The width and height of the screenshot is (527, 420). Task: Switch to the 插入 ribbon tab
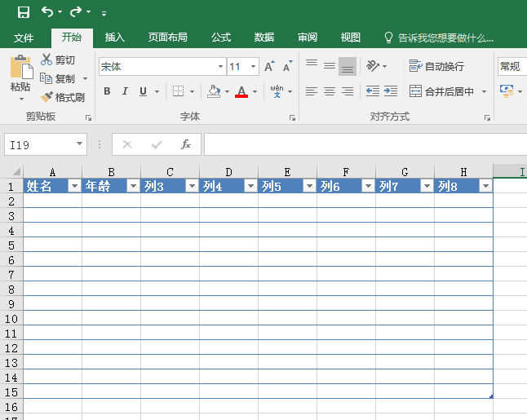(115, 38)
